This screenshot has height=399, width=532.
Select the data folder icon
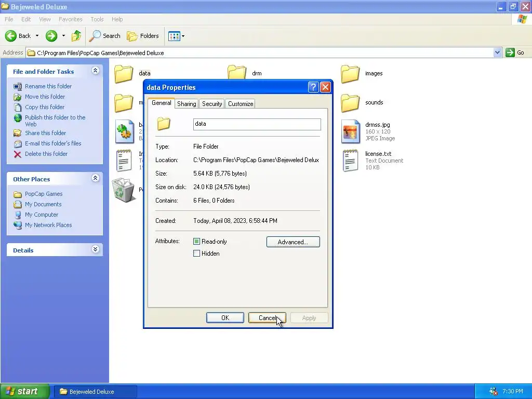[x=124, y=73]
